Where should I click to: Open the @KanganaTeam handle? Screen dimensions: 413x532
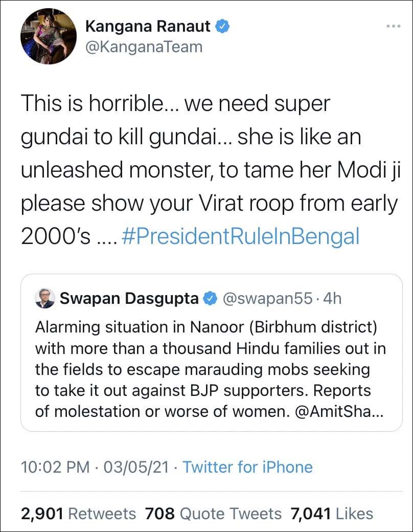click(144, 47)
